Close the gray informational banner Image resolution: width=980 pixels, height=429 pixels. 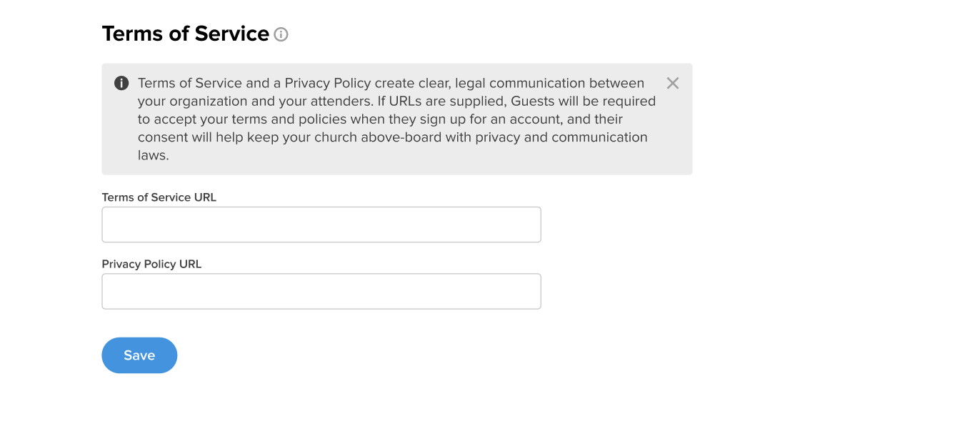click(673, 83)
